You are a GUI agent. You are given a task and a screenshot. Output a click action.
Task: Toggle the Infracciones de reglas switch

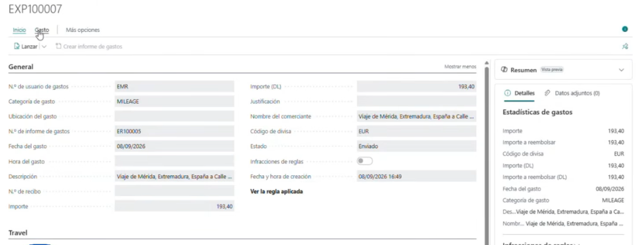pyautogui.click(x=365, y=161)
